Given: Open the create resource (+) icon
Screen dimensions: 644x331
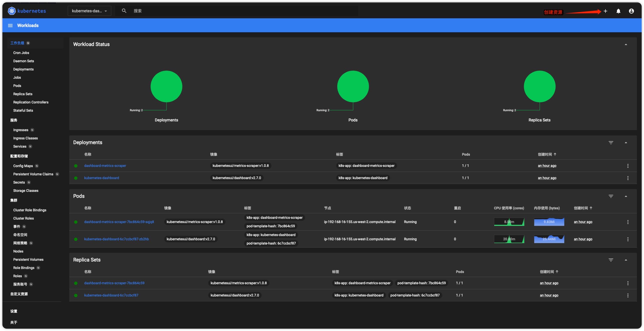Looking at the screenshot, I should tap(606, 11).
